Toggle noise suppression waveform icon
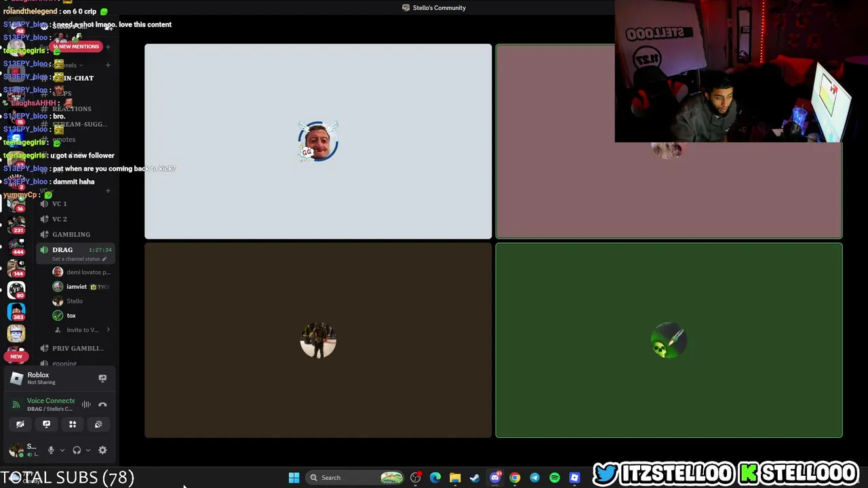 pos(86,405)
